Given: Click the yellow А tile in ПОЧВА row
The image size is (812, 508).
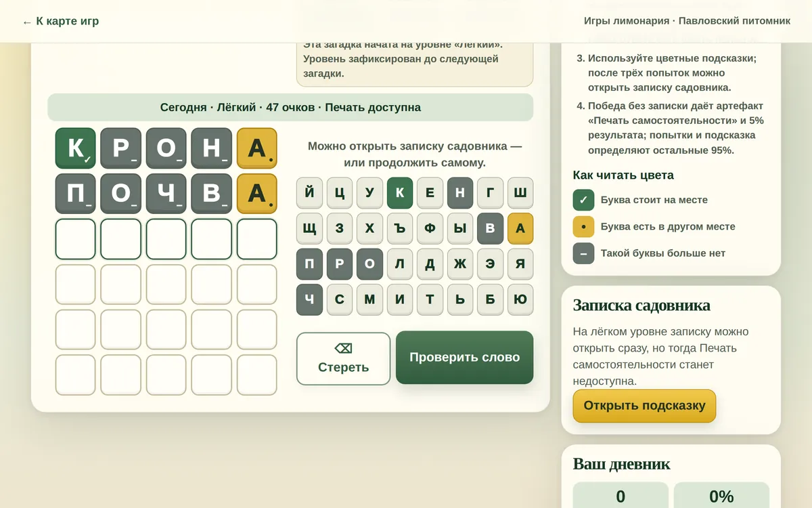Looking at the screenshot, I should [257, 194].
